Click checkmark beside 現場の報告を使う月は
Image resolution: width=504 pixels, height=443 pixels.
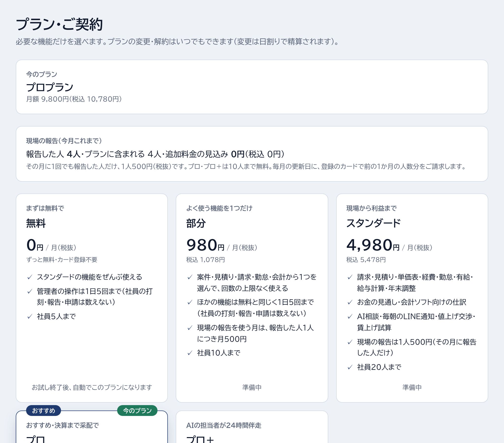190,328
